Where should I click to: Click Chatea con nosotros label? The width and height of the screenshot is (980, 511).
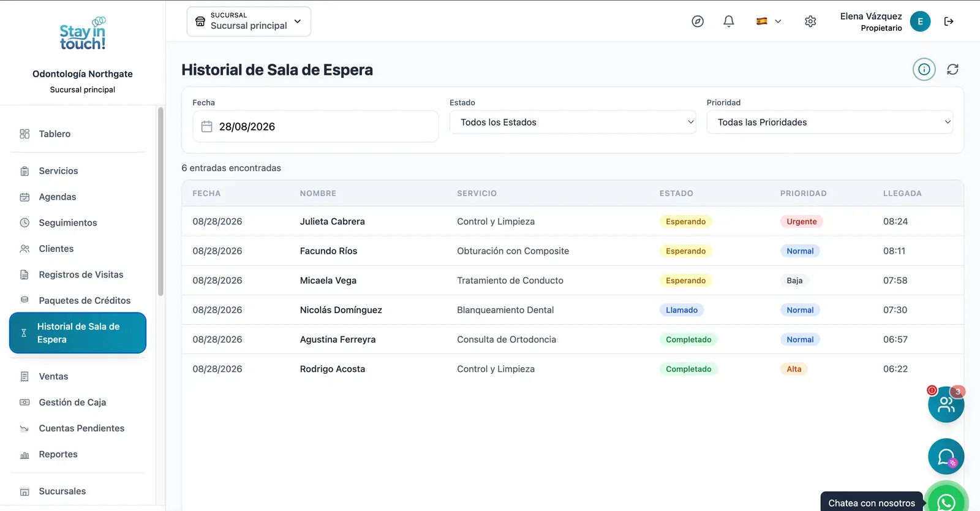(872, 503)
